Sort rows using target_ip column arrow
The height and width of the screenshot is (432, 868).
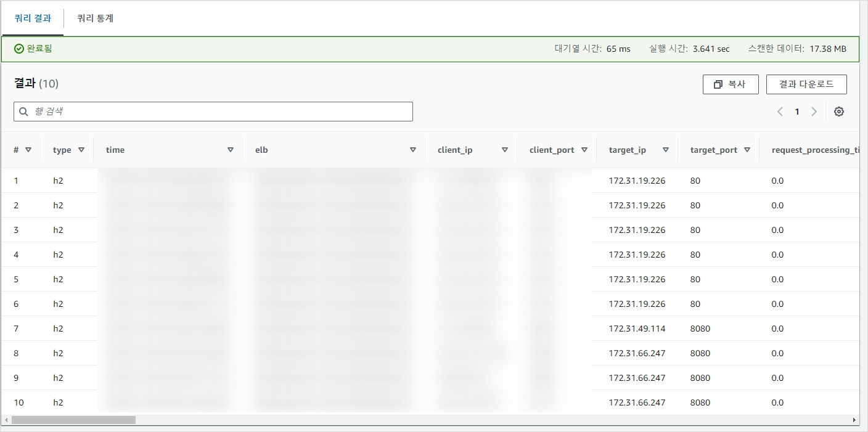[x=666, y=150]
